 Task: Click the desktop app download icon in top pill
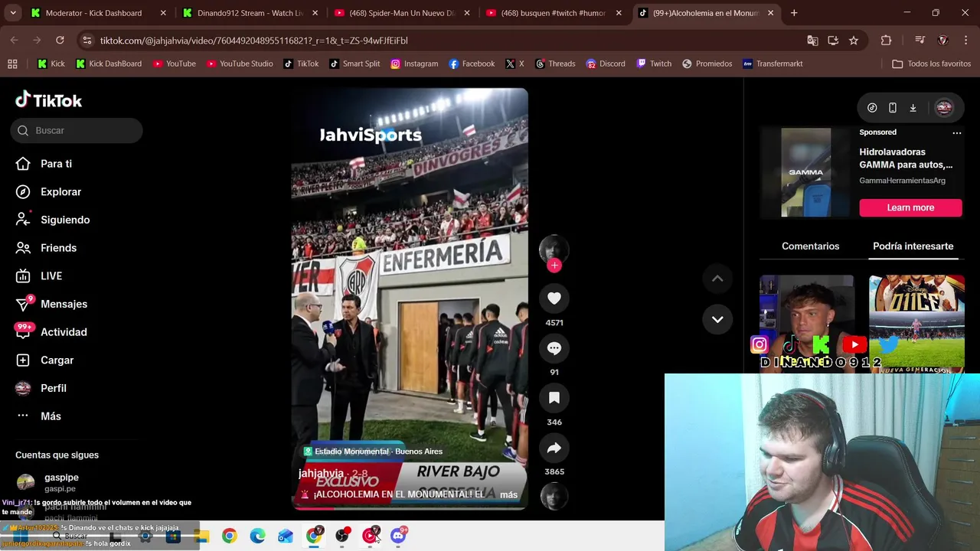[x=913, y=108]
